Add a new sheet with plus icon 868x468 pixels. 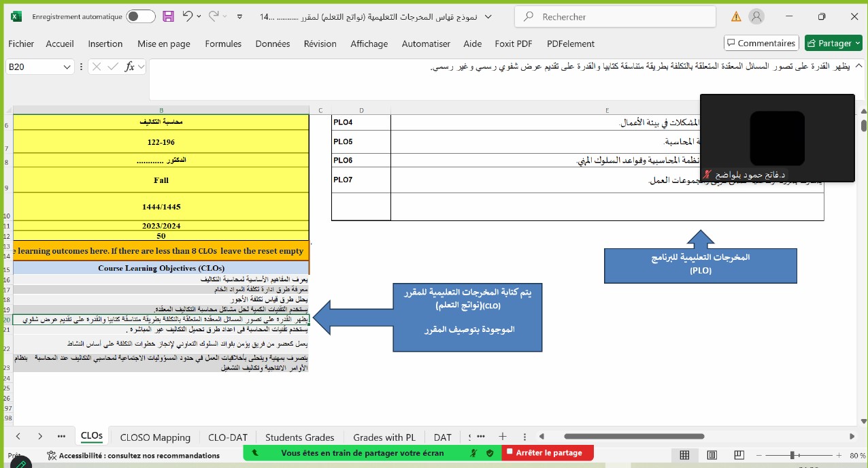point(503,437)
